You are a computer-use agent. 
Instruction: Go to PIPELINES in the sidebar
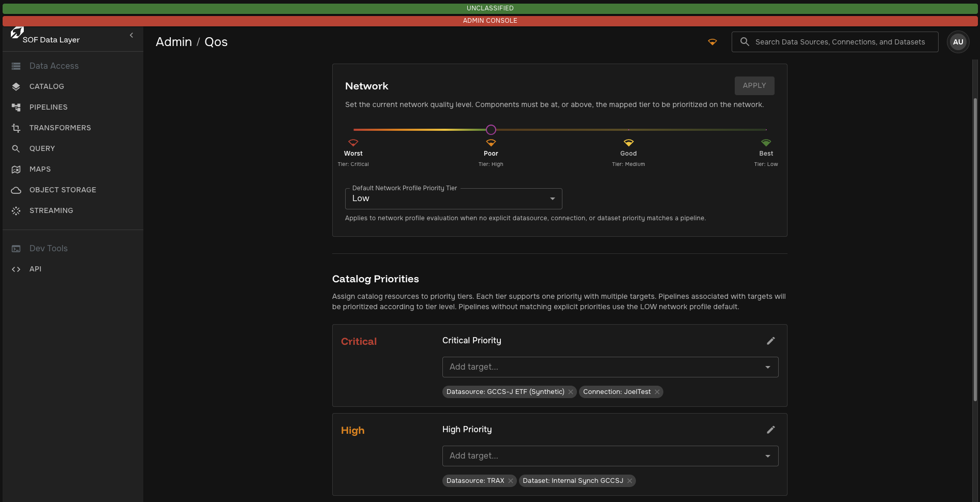click(48, 107)
